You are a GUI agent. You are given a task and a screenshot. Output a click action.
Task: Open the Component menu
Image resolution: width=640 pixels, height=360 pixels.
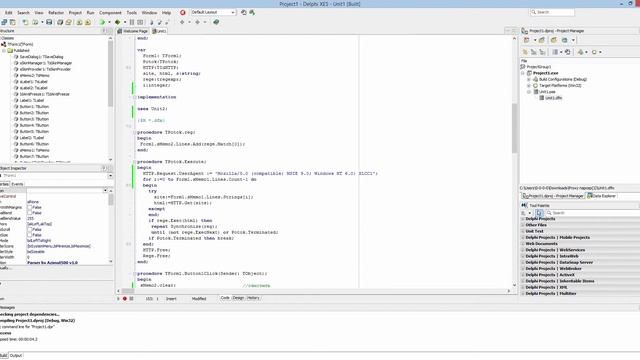click(x=110, y=13)
